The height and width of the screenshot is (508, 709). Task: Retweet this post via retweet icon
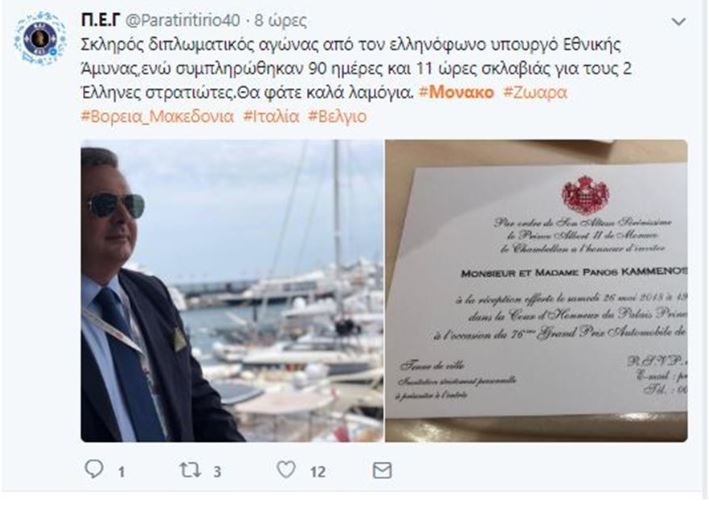coord(190,470)
